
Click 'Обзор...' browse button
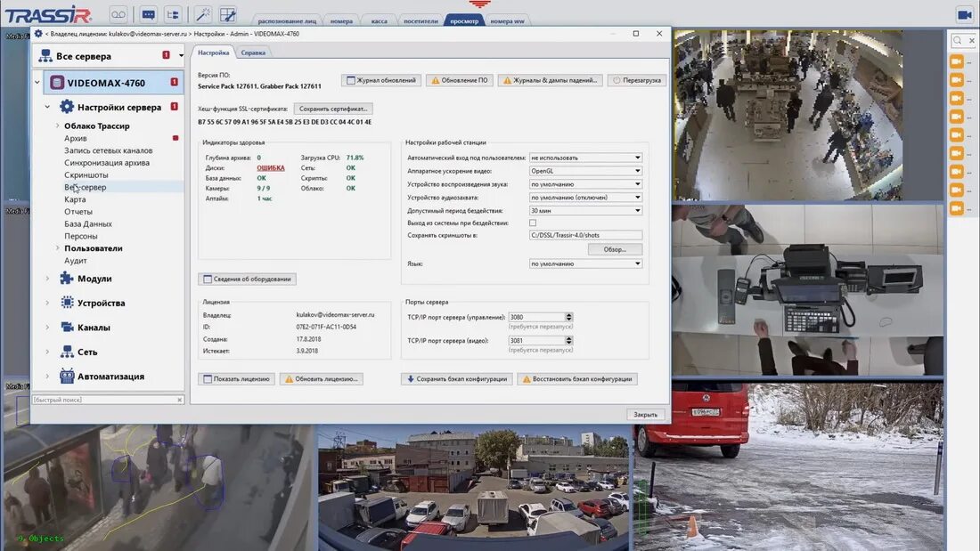(615, 249)
